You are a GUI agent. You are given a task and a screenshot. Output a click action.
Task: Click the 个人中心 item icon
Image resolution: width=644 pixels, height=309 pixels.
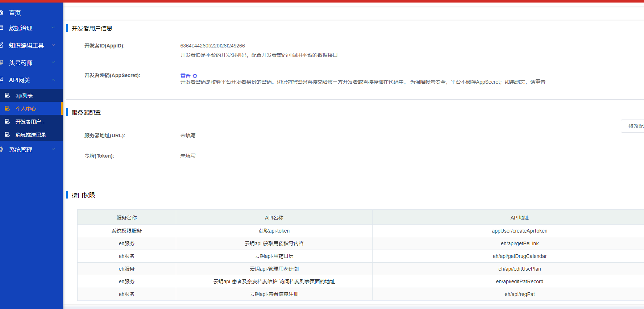[7, 108]
